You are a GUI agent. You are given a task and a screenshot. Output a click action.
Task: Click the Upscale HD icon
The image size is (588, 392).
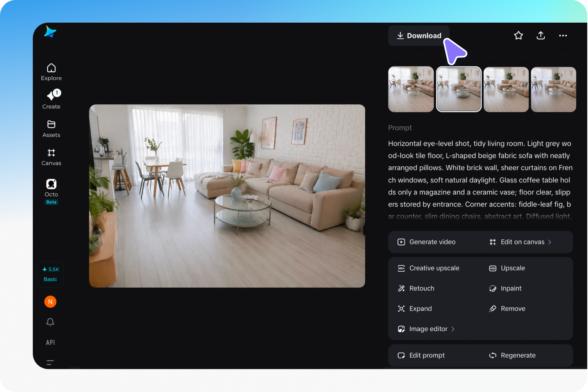pyautogui.click(x=493, y=268)
